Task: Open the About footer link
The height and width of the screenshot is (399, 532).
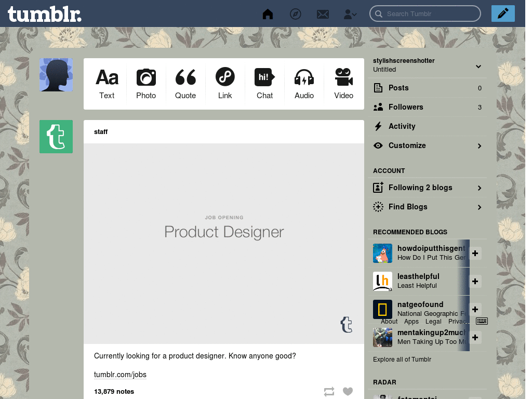Action: point(389,321)
